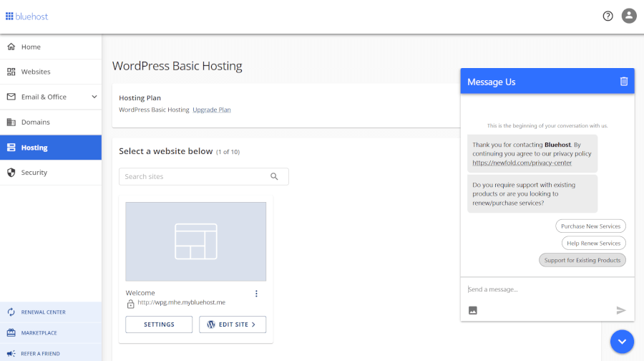Click Refer a Friend

pyautogui.click(x=51, y=353)
